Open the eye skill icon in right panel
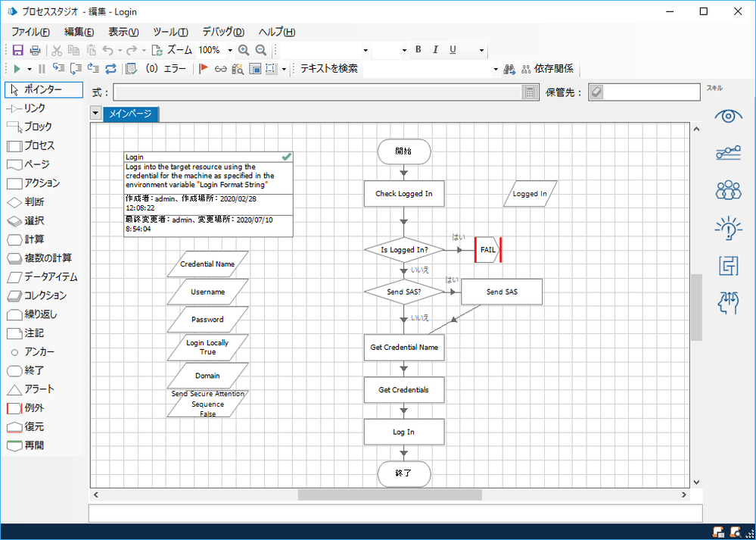 [728, 116]
